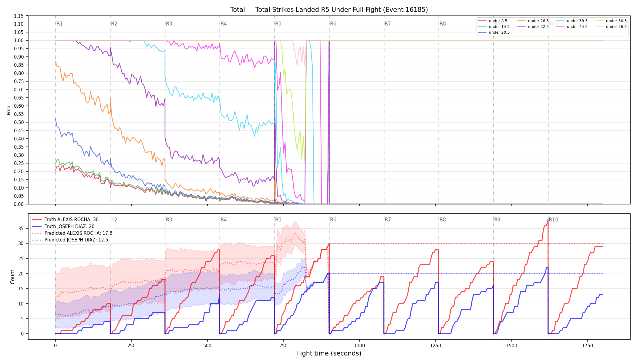The width and height of the screenshot is (637, 364).
Task: Click the 20 tick on Count axis
Action: click(x=21, y=274)
